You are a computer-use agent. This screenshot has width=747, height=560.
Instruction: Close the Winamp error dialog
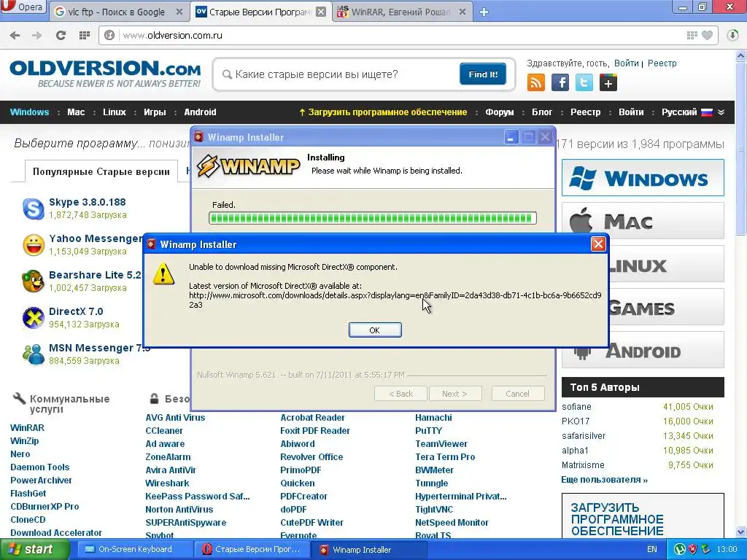point(598,244)
